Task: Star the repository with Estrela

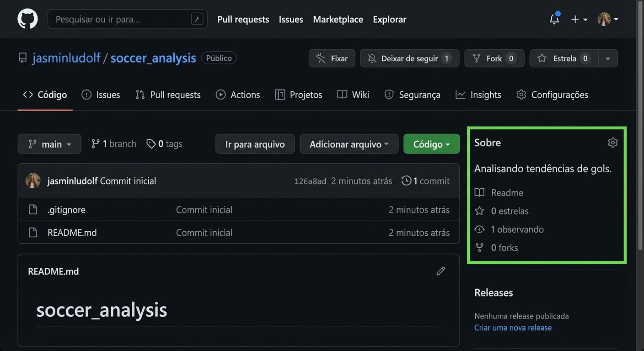Action: 564,58
